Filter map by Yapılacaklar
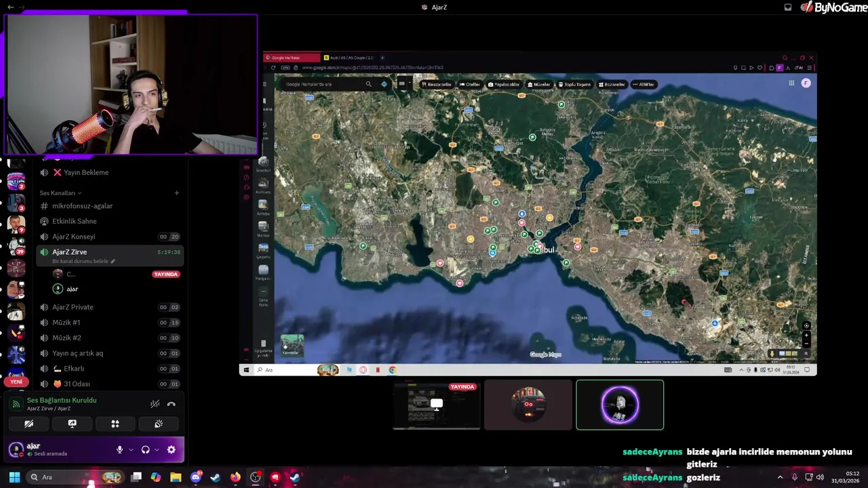 point(504,85)
